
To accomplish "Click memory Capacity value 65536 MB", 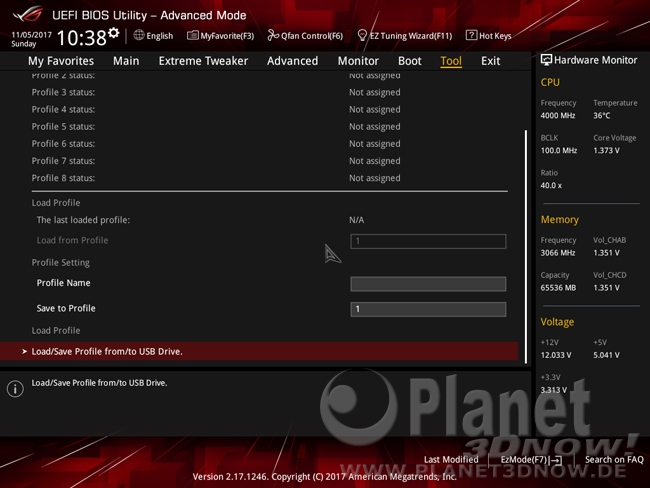I will tap(558, 288).
